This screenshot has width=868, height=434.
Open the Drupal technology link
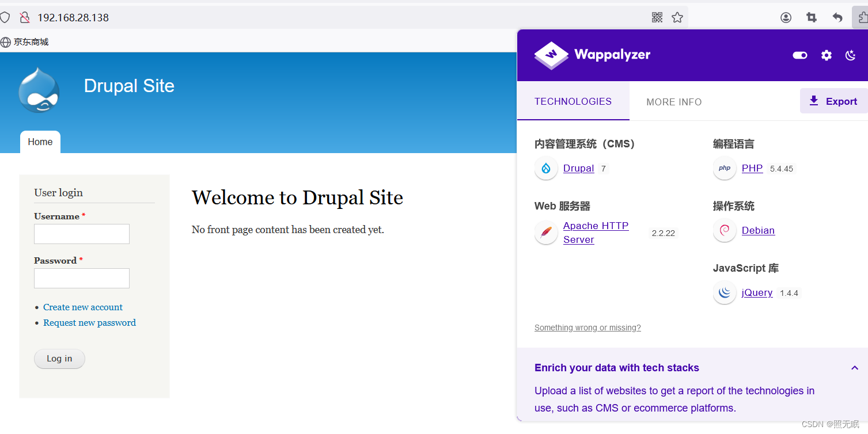[579, 168]
